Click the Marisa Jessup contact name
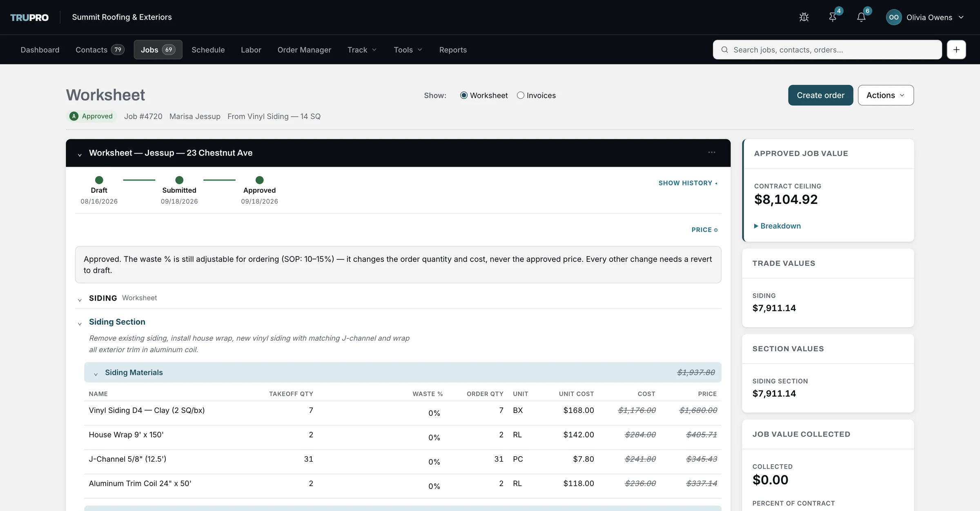The width and height of the screenshot is (980, 511). (x=195, y=116)
